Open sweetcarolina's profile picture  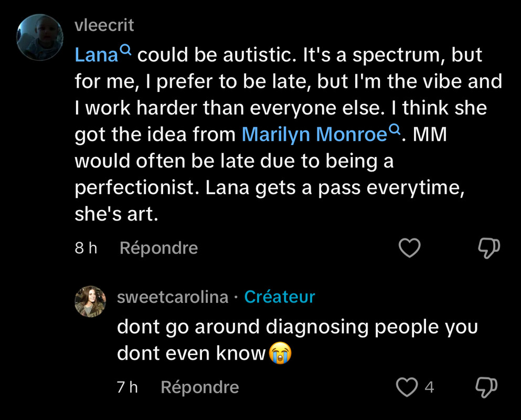click(x=90, y=301)
